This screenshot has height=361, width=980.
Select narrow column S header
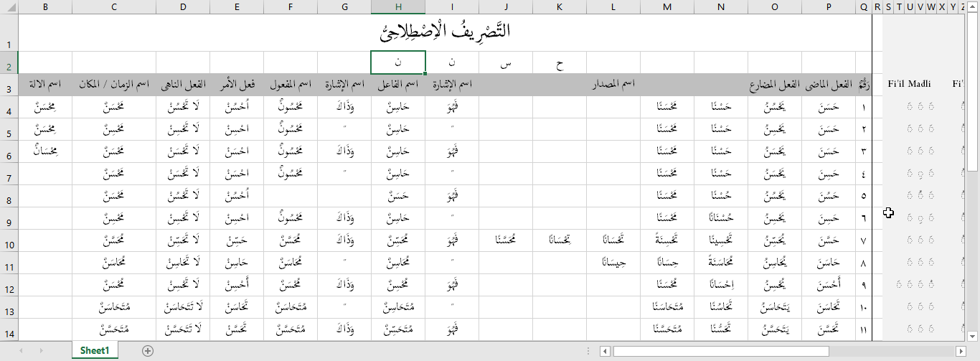click(889, 7)
